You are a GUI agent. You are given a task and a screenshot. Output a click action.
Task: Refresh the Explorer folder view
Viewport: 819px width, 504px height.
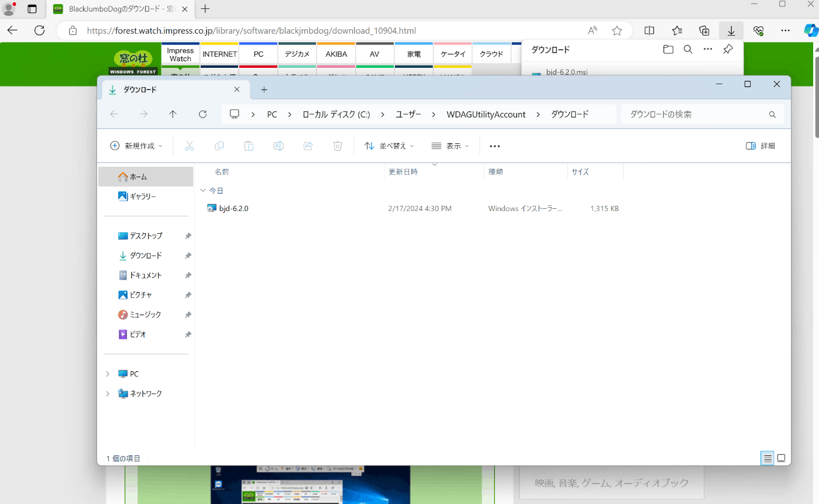(x=203, y=115)
